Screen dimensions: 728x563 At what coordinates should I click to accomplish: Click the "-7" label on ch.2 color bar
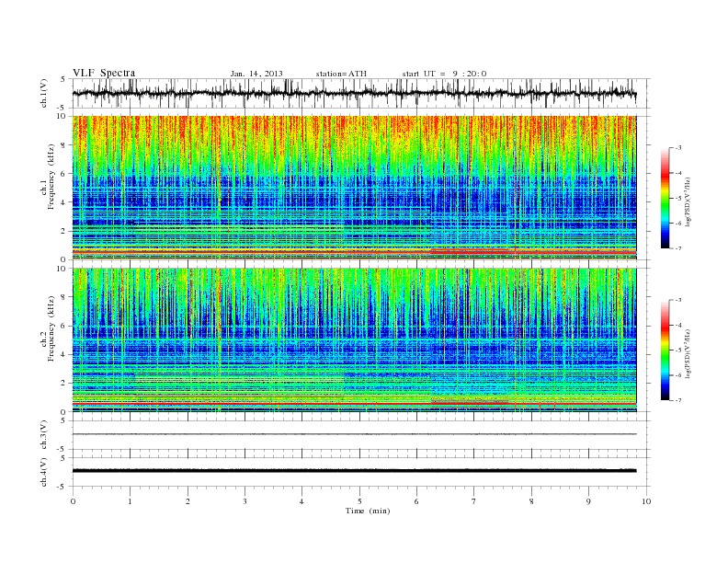pos(677,400)
